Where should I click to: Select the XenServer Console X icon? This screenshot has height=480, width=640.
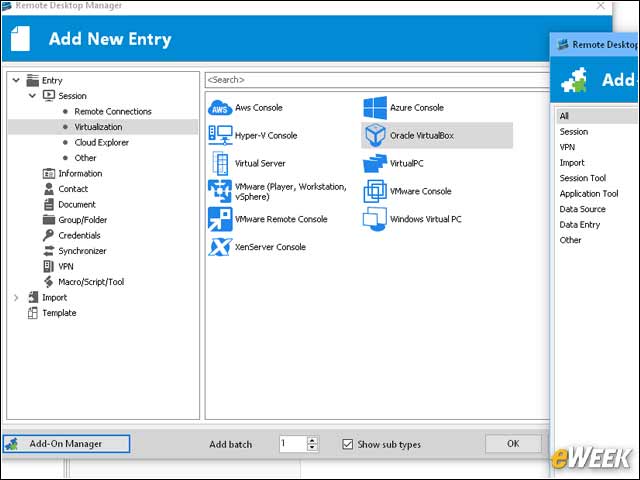tap(220, 247)
